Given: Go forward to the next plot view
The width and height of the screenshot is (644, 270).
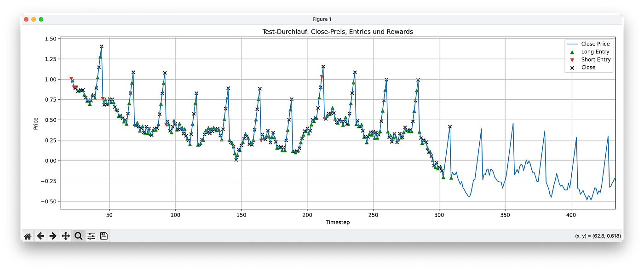Looking at the screenshot, I should coord(53,236).
